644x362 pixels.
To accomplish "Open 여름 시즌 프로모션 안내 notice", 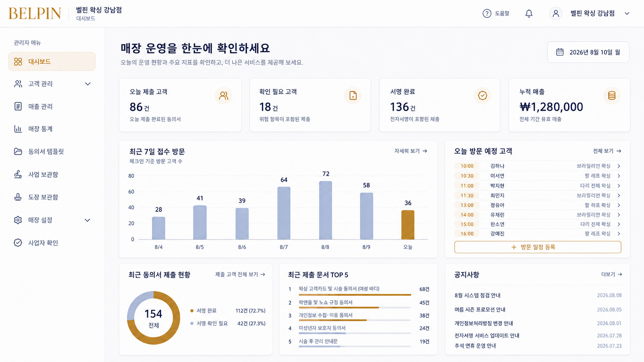I will (480, 310).
